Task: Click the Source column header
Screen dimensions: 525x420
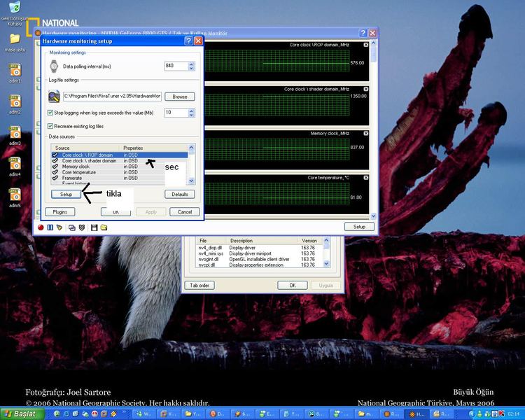Action: [85, 148]
